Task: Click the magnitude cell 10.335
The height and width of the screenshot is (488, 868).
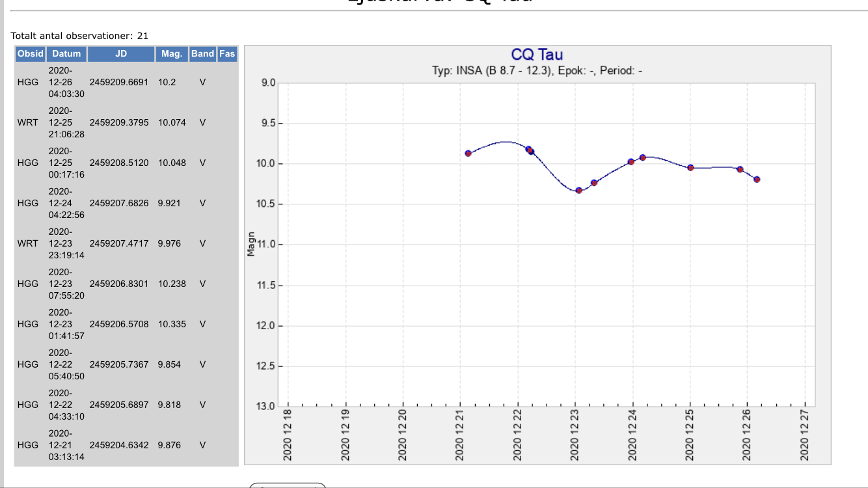Action: (170, 324)
